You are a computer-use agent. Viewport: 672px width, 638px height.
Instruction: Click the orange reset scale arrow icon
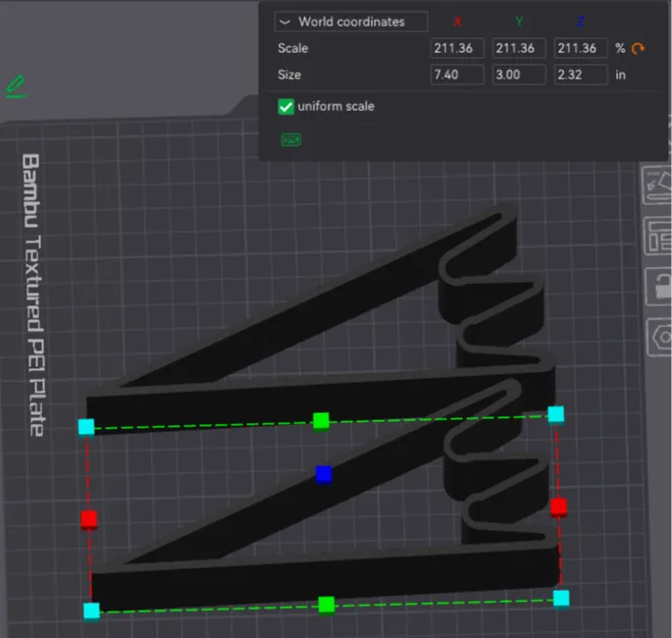click(x=638, y=48)
